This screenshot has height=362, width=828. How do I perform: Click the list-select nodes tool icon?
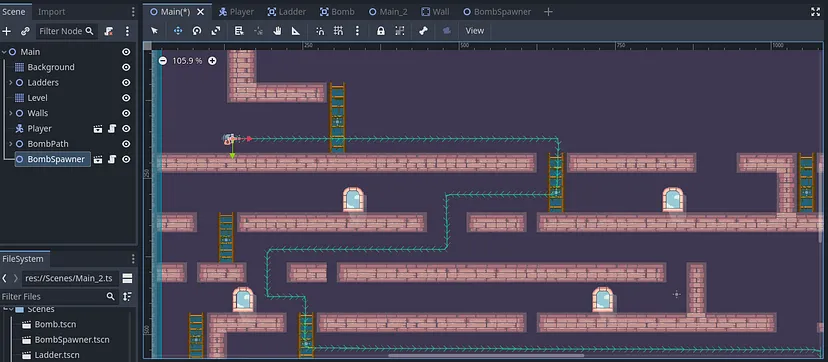pyautogui.click(x=239, y=31)
